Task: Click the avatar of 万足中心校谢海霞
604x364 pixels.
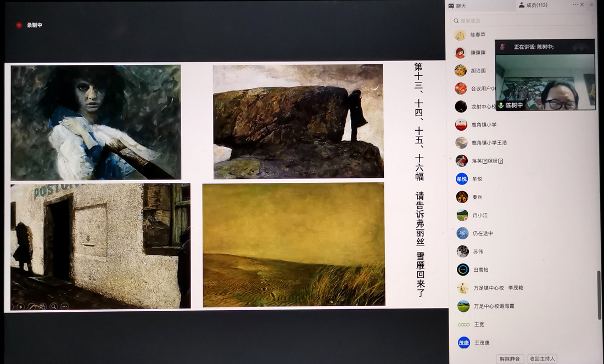Action: [463, 306]
